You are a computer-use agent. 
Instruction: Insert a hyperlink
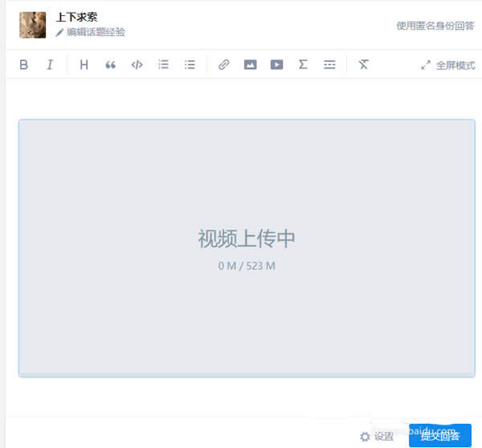tap(224, 64)
